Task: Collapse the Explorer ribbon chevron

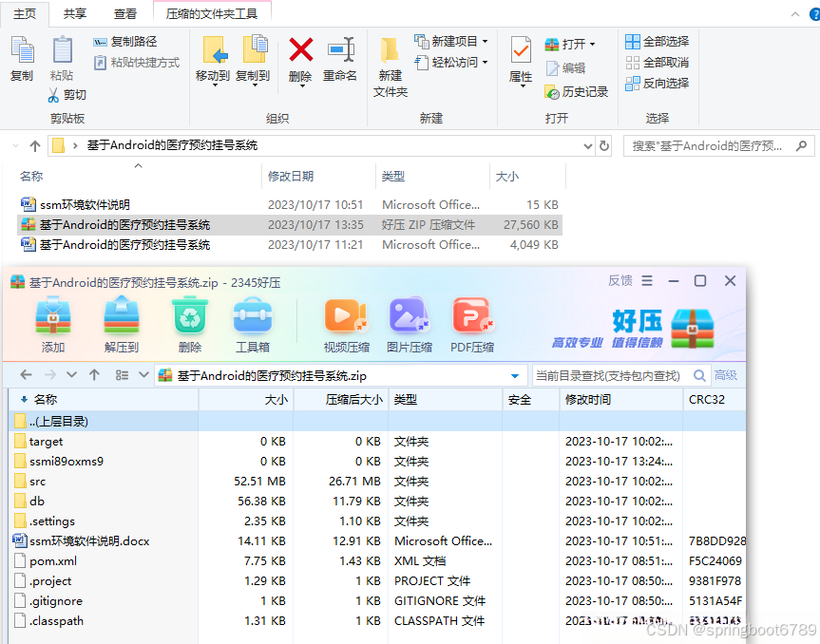Action: point(795,14)
